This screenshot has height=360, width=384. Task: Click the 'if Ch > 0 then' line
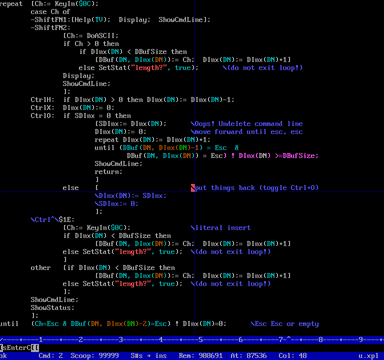(x=90, y=44)
